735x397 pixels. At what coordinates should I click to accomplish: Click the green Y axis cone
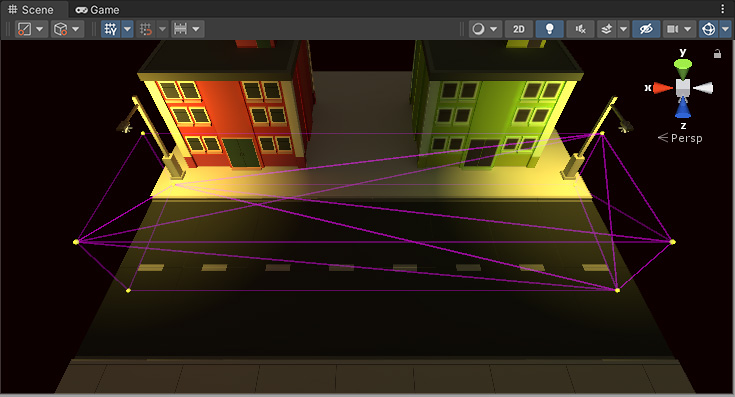coord(683,68)
